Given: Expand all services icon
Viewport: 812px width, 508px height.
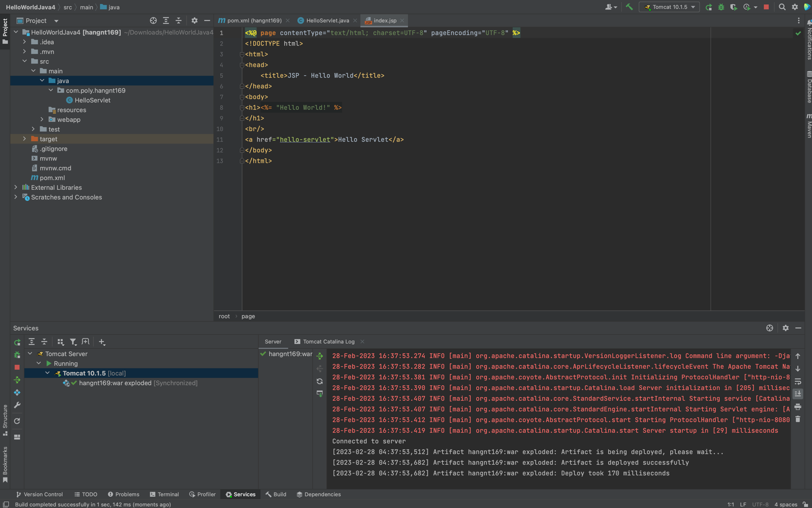Looking at the screenshot, I should pos(32,342).
